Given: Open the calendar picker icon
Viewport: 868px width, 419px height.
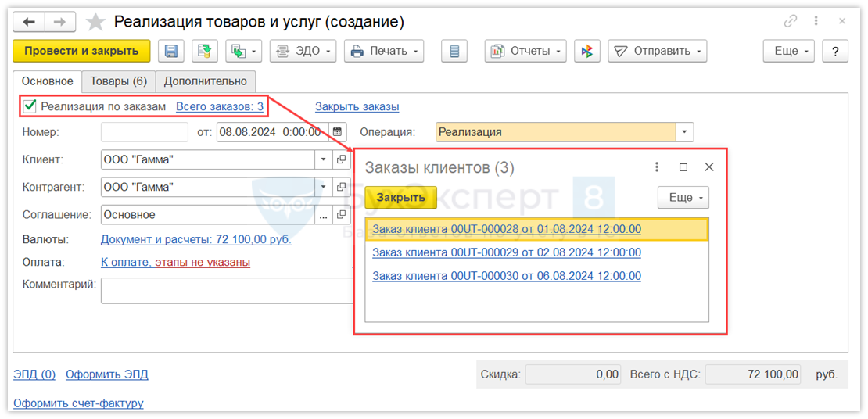Looking at the screenshot, I should coord(338,132).
